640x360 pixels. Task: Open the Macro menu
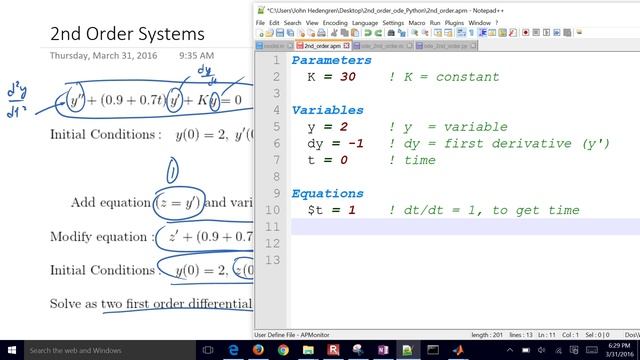point(417,23)
